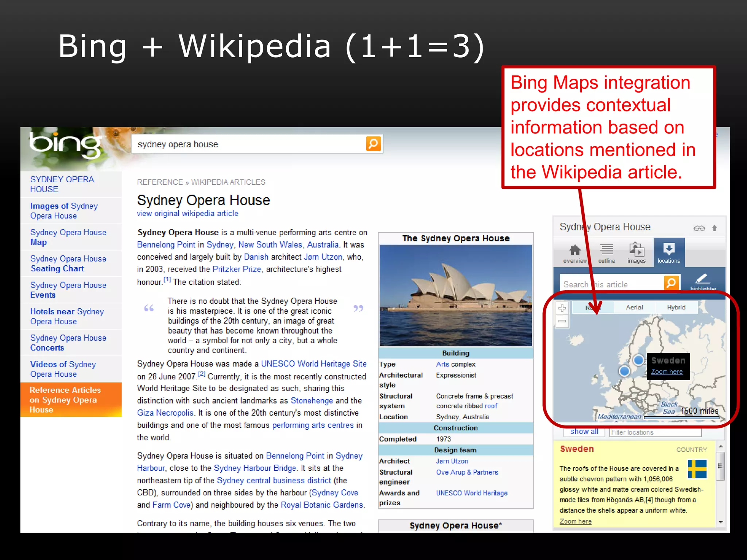Open the overview house icon tab
This screenshot has width=747, height=560.
[575, 254]
